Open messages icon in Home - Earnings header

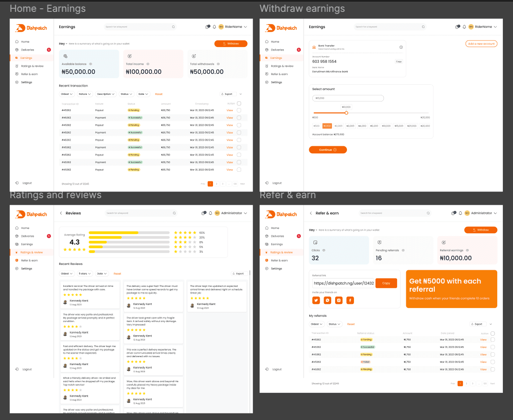207,27
